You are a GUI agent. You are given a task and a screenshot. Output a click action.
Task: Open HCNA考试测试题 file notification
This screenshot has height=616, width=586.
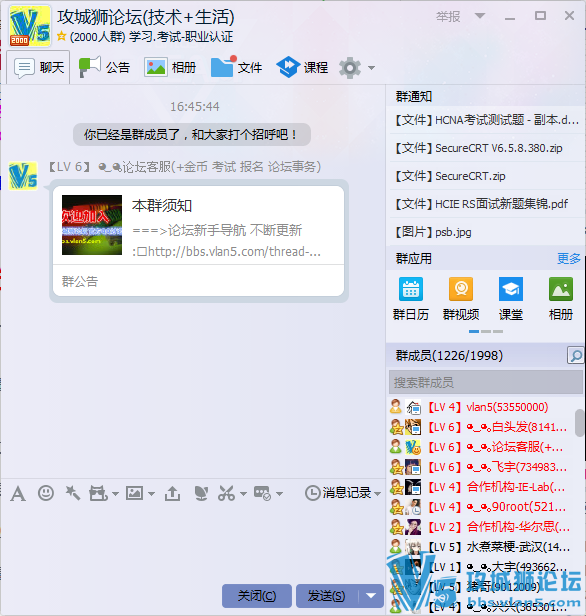(x=487, y=120)
